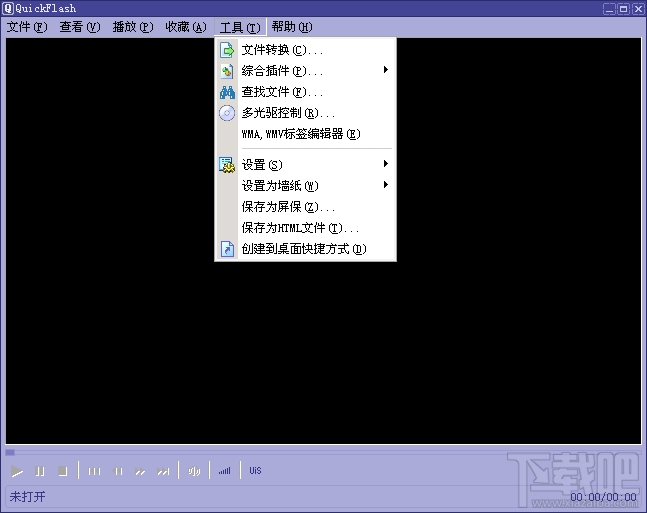Expand the 综合插件(P) submenu arrow
Viewport: 647px width, 513px height.
pyautogui.click(x=385, y=70)
